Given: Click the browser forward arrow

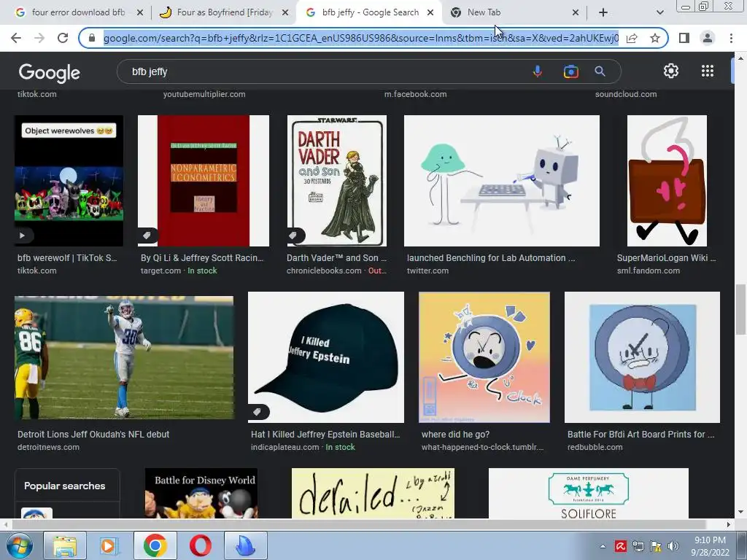Looking at the screenshot, I should tap(39, 38).
